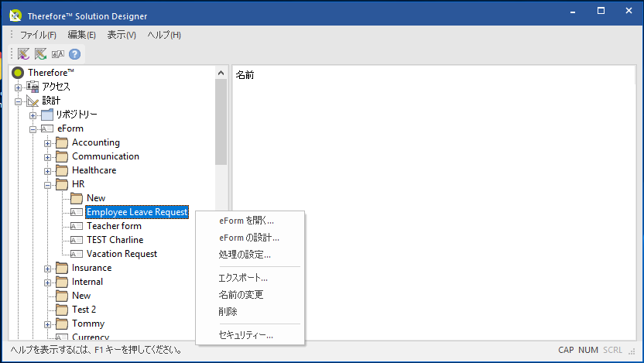
Task: Click the folder icon of New under HR
Action: tap(77, 198)
